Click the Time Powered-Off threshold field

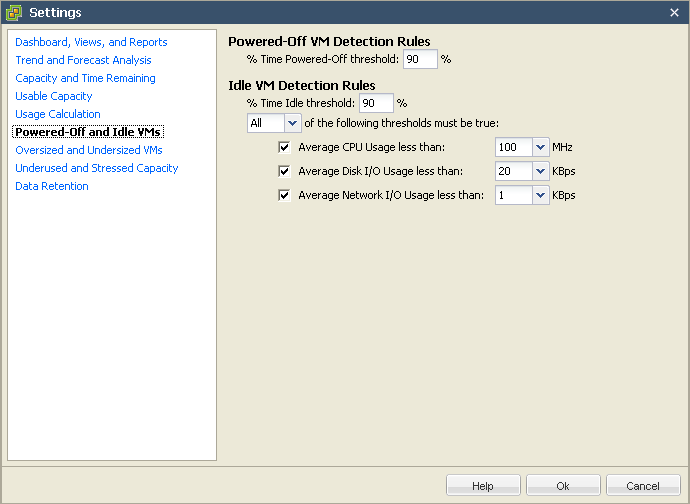420,59
